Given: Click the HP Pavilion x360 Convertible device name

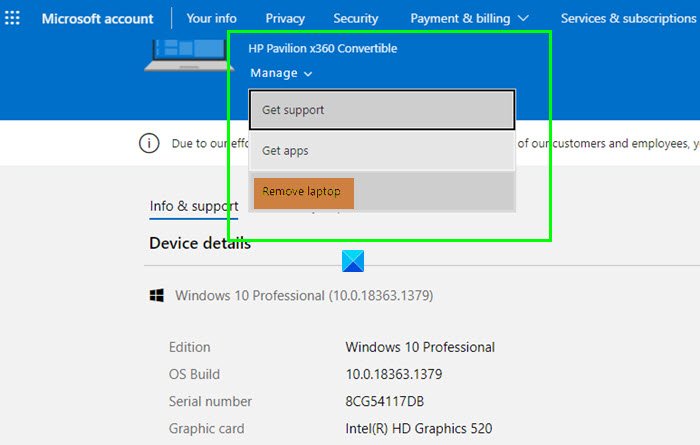Looking at the screenshot, I should [x=323, y=48].
